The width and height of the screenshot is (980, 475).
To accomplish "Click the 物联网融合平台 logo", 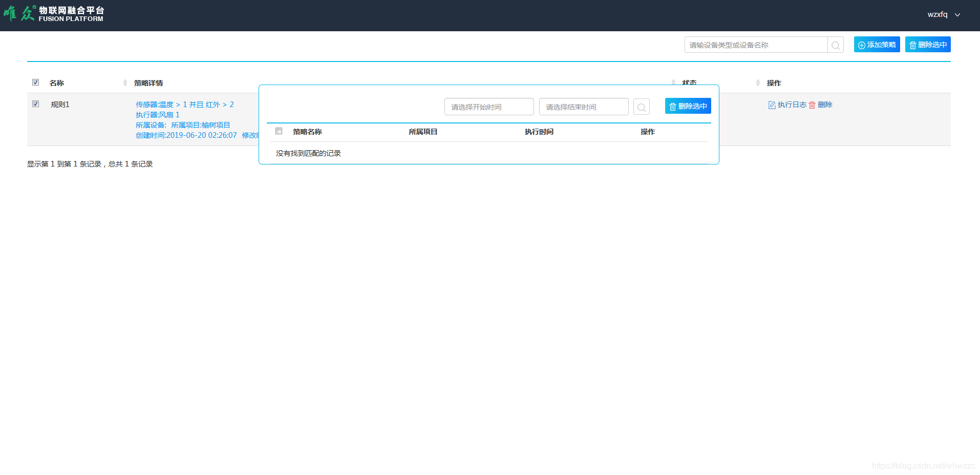I will 54,14.
